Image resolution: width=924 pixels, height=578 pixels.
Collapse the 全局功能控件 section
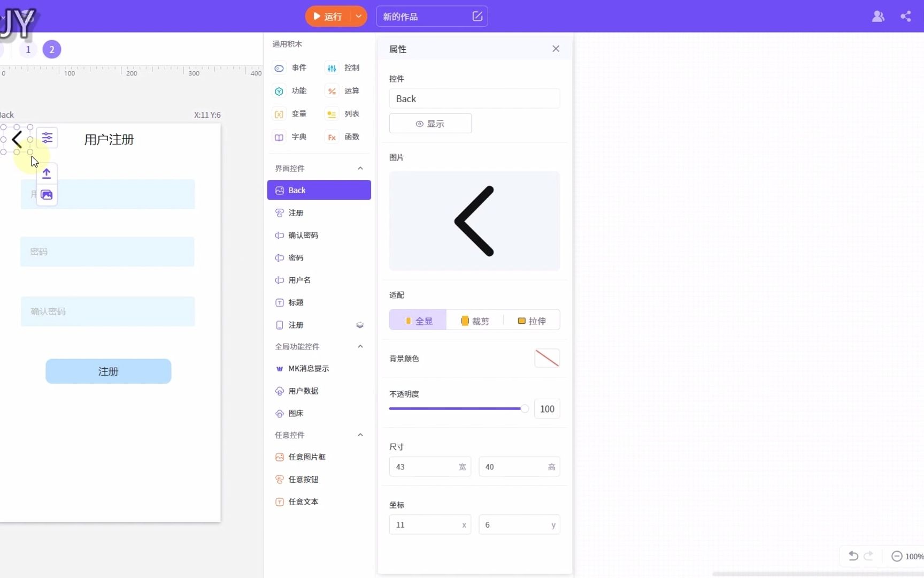point(360,347)
